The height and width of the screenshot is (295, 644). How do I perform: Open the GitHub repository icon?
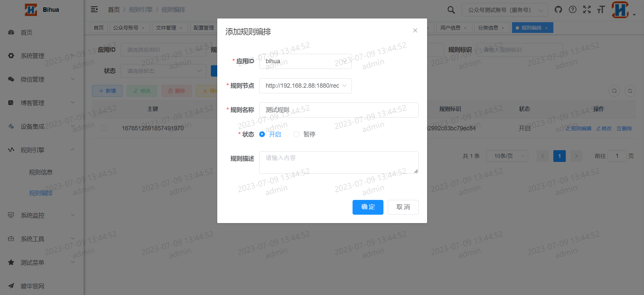tap(558, 10)
